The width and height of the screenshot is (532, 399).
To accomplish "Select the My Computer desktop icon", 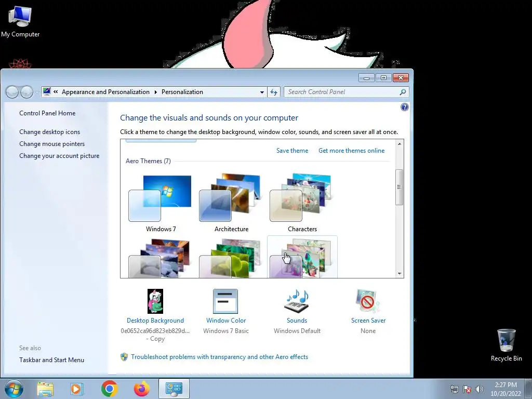I will click(20, 22).
